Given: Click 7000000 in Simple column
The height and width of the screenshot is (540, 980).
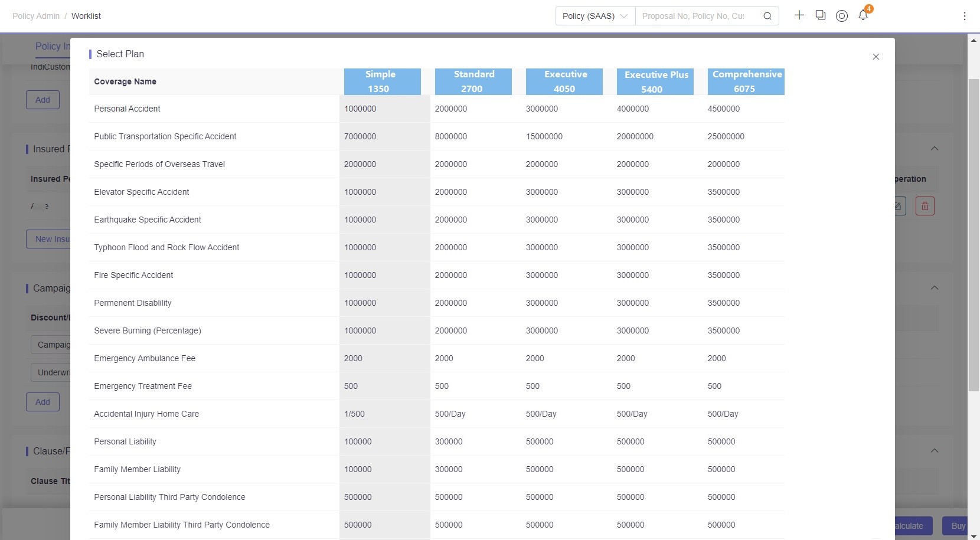Looking at the screenshot, I should (x=360, y=136).
